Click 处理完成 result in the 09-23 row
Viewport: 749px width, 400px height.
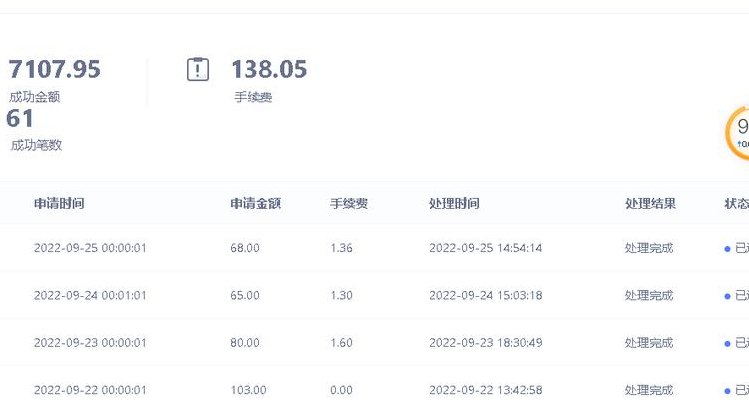click(x=649, y=343)
